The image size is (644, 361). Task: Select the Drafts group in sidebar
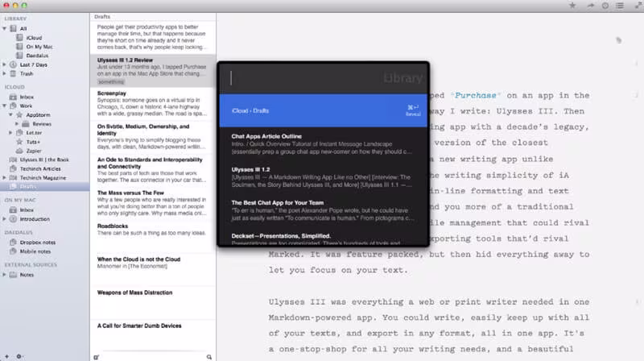click(45, 187)
